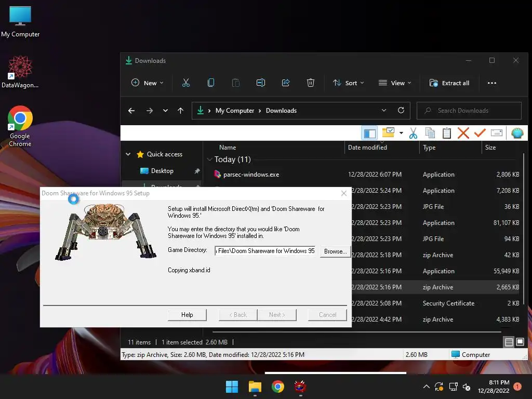The width and height of the screenshot is (532, 399).
Task: Click the greyed Back button in setup
Action: point(238,315)
